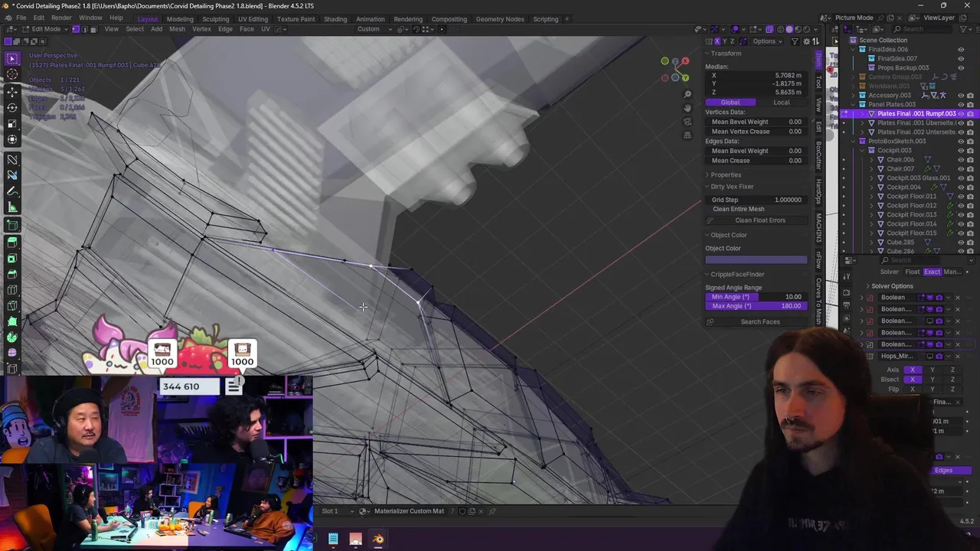Image resolution: width=980 pixels, height=551 pixels.
Task: Open the Edit Mode dropdown
Action: [45, 29]
